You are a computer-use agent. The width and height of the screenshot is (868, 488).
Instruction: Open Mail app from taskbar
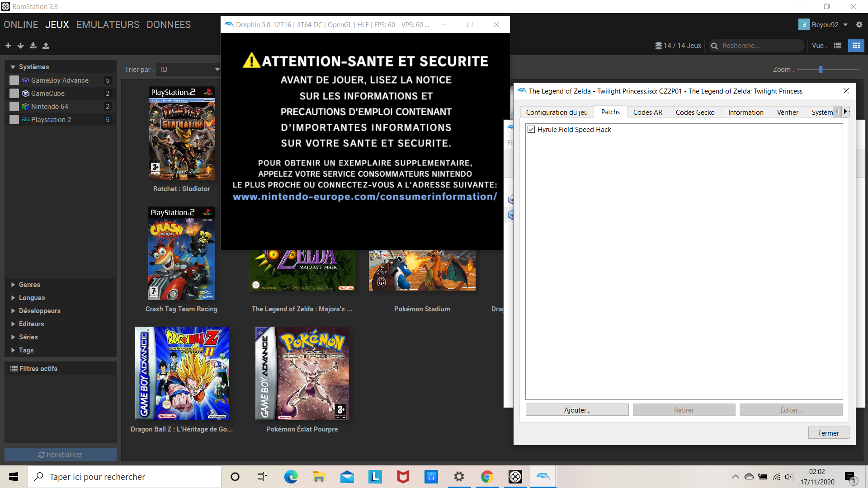[347, 477]
